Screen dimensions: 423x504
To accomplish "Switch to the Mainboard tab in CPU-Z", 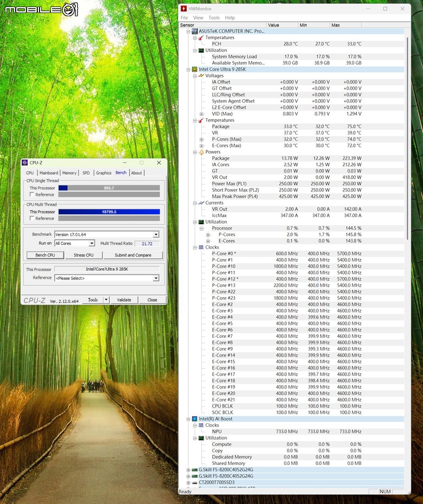I will 49,173.
